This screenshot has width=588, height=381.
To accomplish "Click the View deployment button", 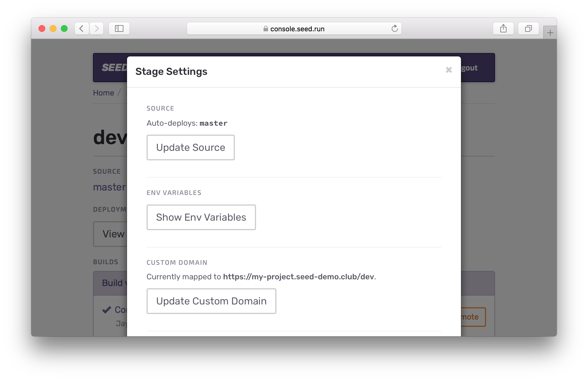I will [x=114, y=234].
